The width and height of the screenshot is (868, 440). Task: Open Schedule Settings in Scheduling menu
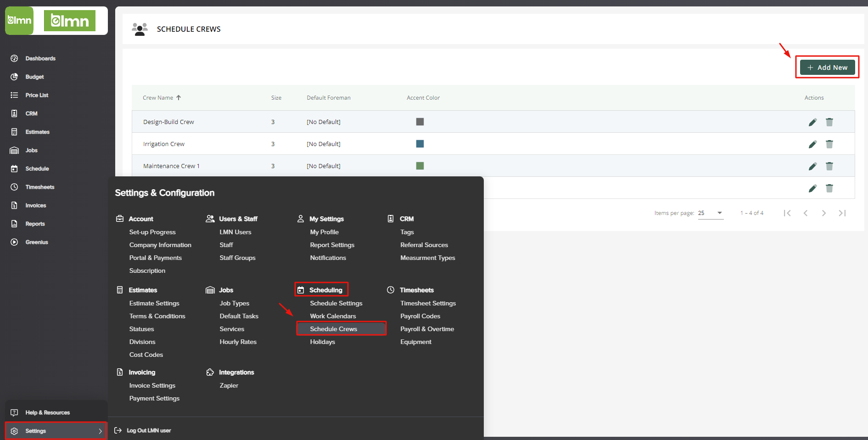(336, 303)
